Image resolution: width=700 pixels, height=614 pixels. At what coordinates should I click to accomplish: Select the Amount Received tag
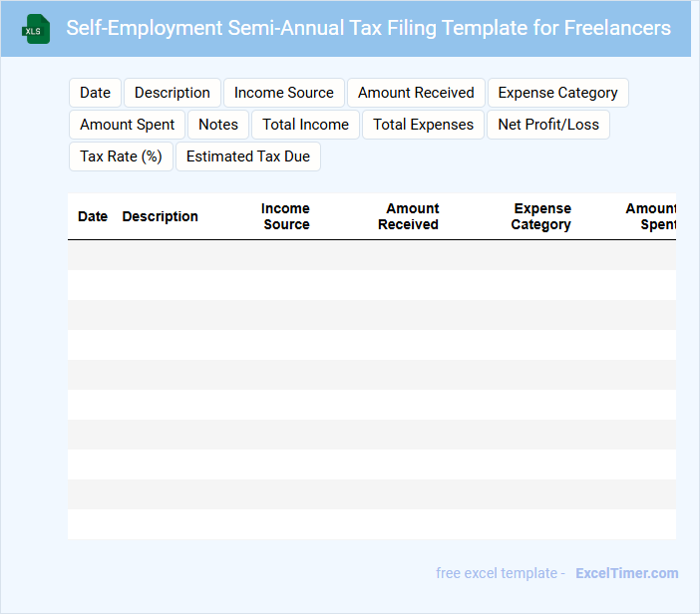tap(416, 93)
